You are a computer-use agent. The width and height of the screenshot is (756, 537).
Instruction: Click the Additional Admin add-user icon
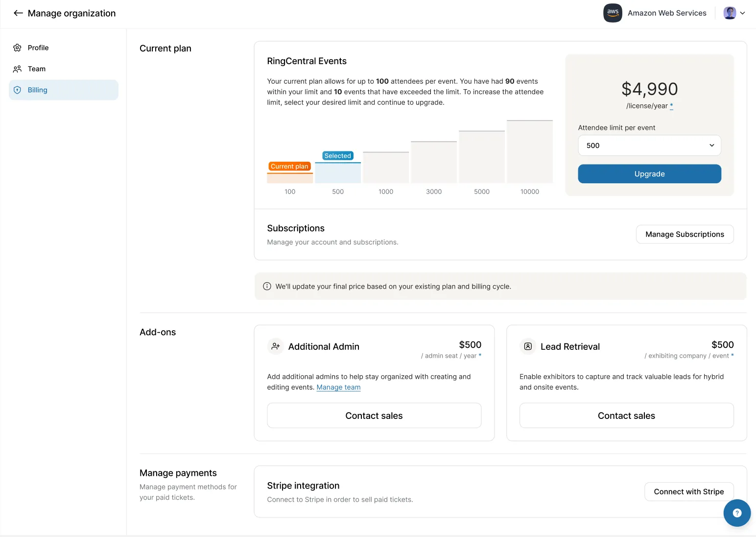coord(276,346)
